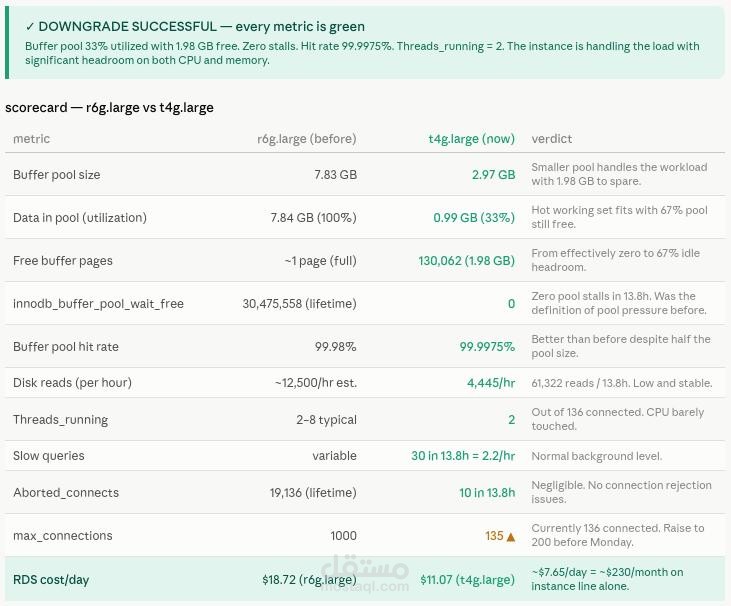
Task: Click the mostaql.com watermark logo
Action: [x=366, y=573]
